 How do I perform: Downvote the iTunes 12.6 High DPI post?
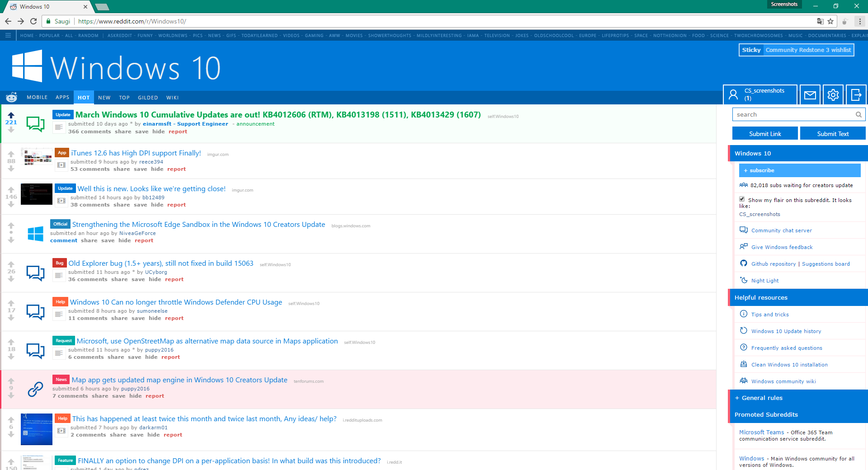[x=11, y=169]
